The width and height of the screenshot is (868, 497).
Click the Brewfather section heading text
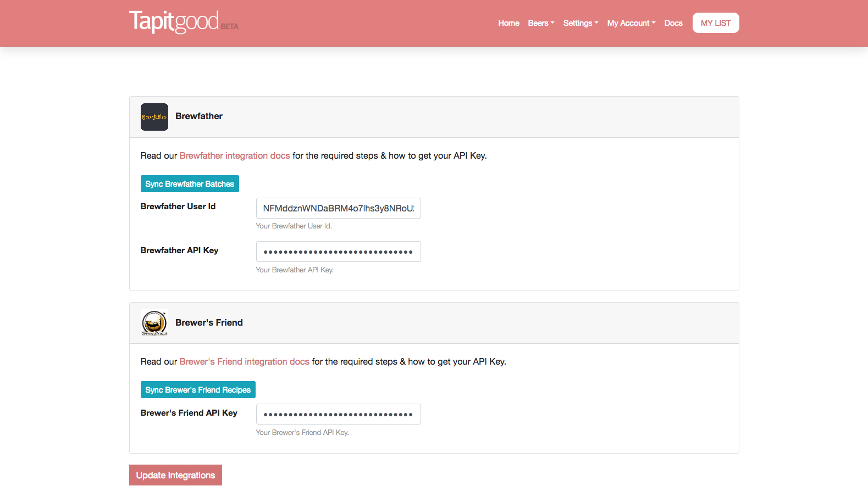pyautogui.click(x=199, y=116)
